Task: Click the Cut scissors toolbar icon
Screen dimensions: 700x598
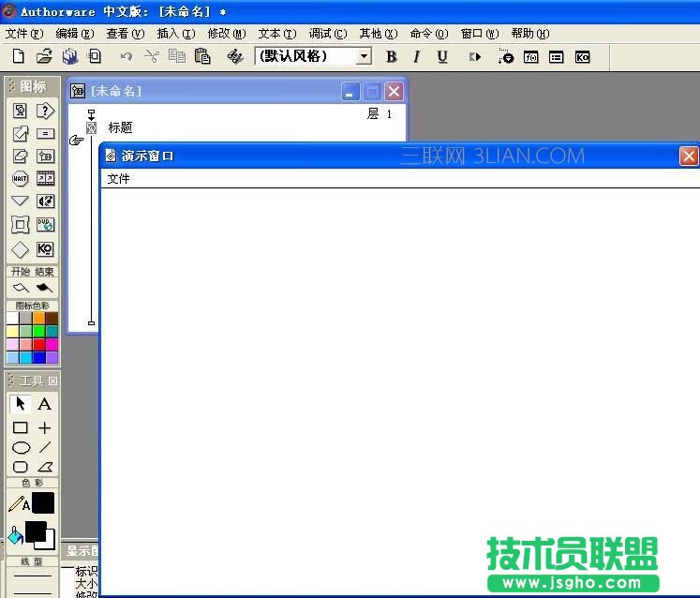Action: [152, 57]
